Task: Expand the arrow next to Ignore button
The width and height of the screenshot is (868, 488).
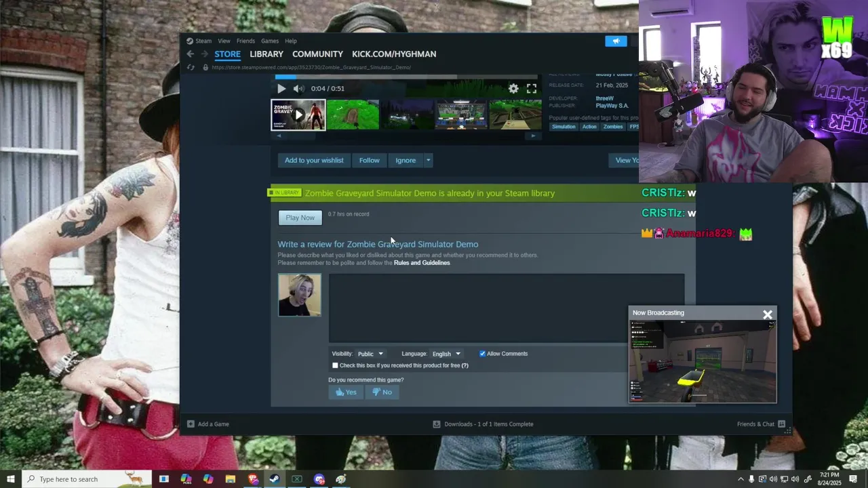Action: click(x=428, y=161)
